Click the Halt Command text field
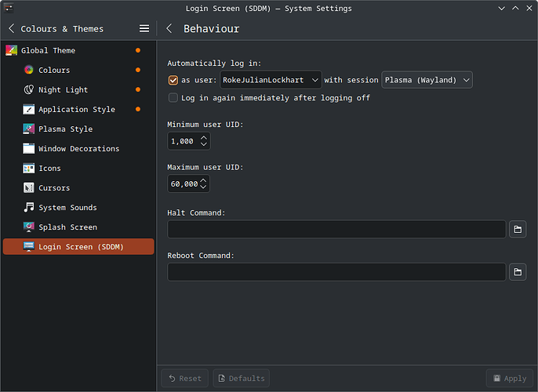This screenshot has height=392, width=538. tap(336, 229)
